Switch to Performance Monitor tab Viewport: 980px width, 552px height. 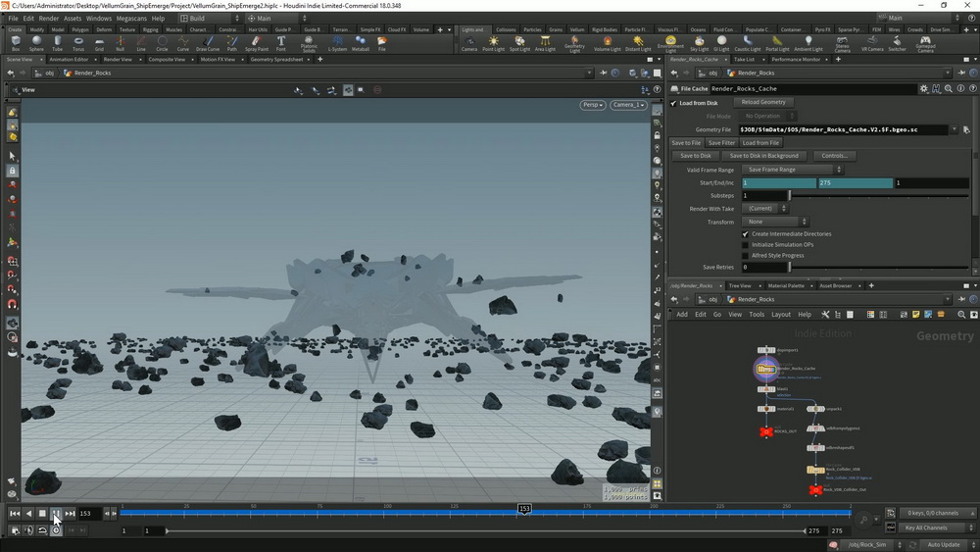pos(795,60)
